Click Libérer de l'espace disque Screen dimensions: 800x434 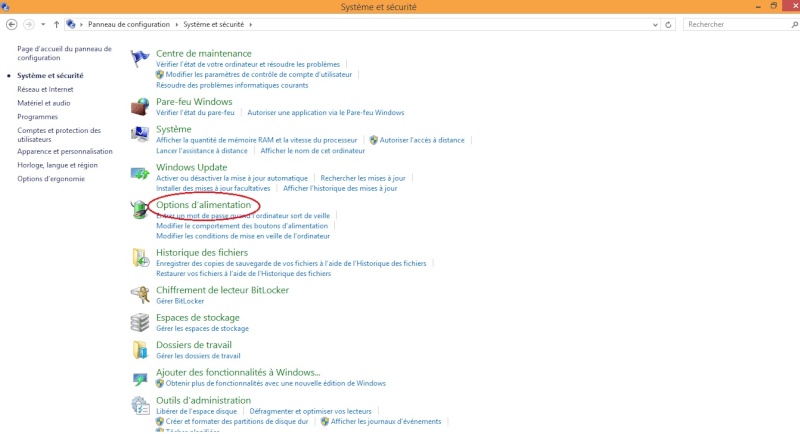point(196,412)
